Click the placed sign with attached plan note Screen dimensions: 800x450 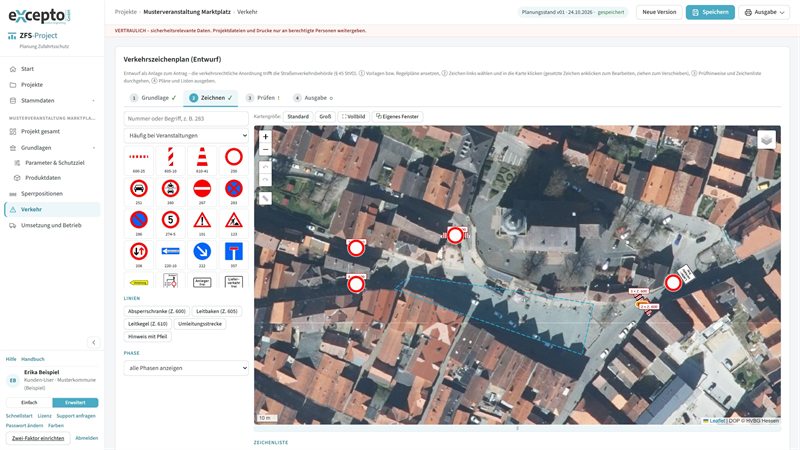pos(673,283)
